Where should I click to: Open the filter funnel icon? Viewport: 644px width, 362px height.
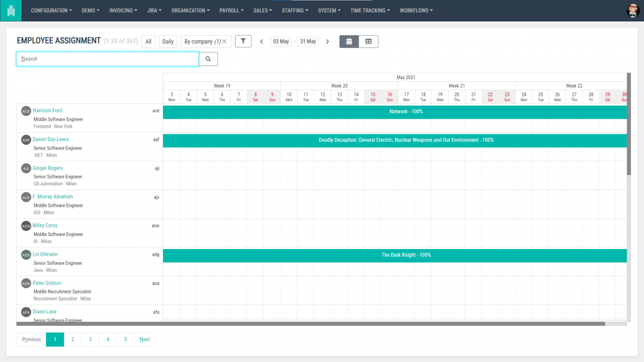(x=243, y=41)
